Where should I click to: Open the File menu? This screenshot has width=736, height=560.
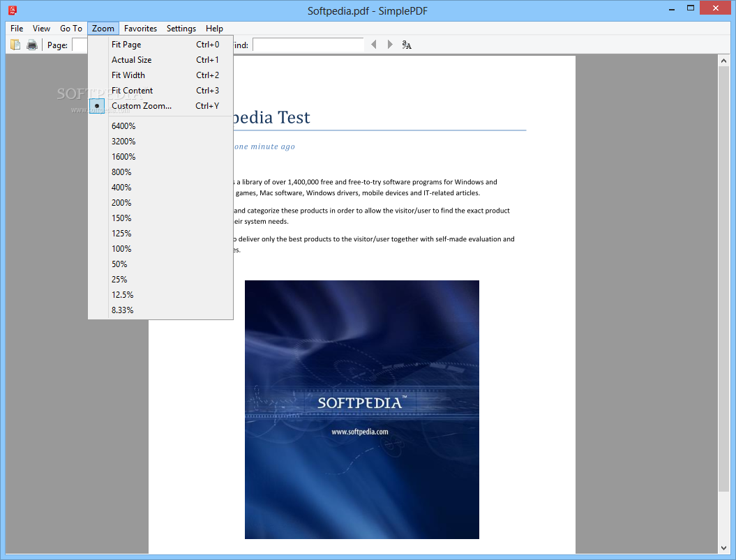click(x=17, y=29)
